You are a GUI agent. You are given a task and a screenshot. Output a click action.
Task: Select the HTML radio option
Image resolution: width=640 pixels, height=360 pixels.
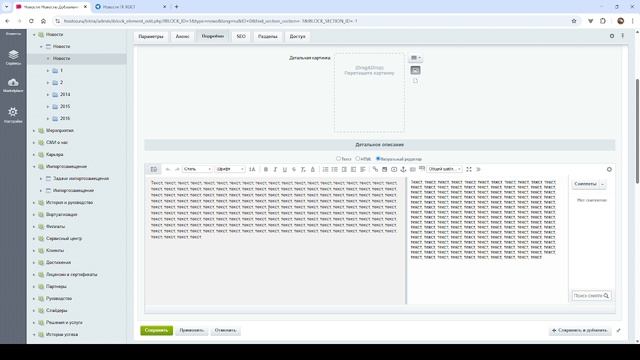click(x=358, y=158)
